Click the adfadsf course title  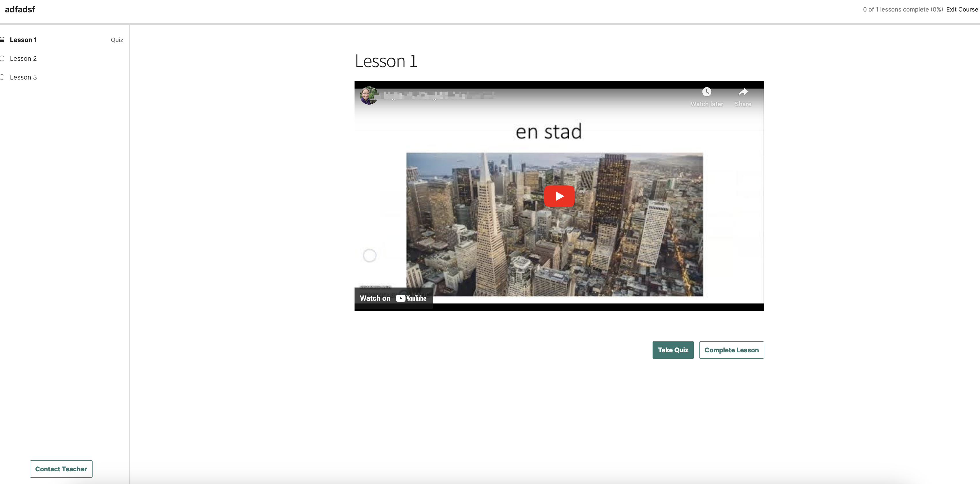click(20, 10)
